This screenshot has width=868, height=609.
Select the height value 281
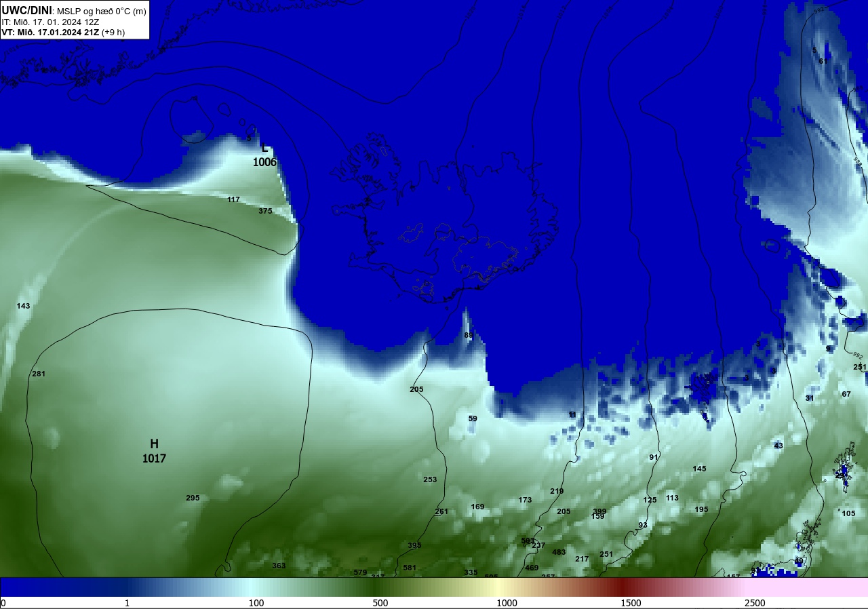click(x=39, y=374)
